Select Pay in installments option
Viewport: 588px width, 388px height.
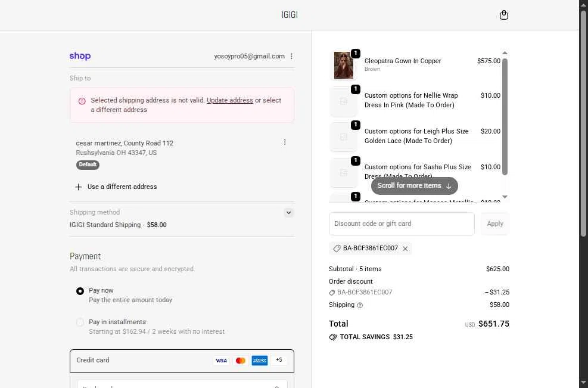[80, 322]
